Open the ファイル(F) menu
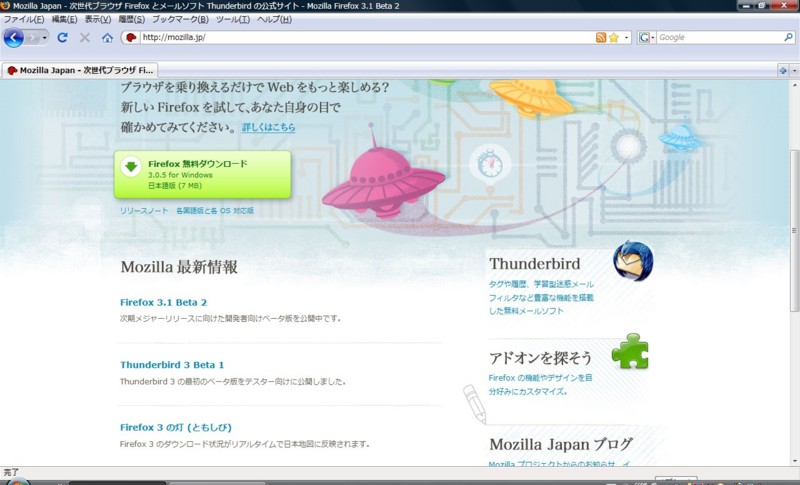 (23, 19)
